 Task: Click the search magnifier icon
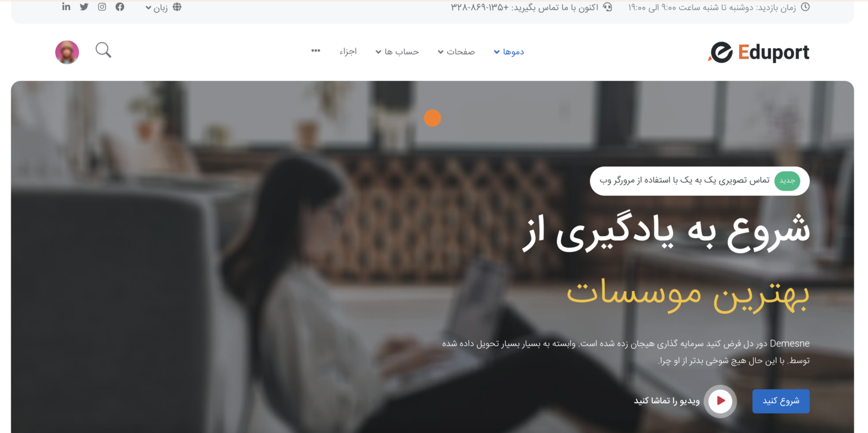(103, 50)
